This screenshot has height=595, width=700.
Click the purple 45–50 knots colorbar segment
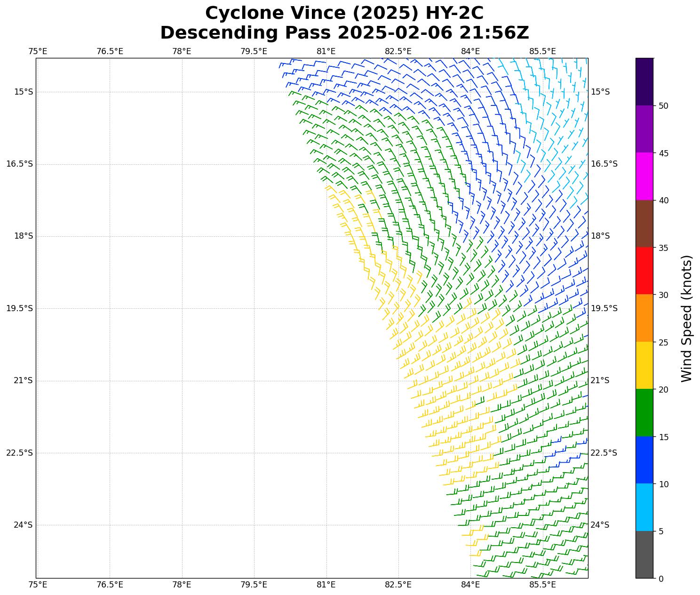644,129
